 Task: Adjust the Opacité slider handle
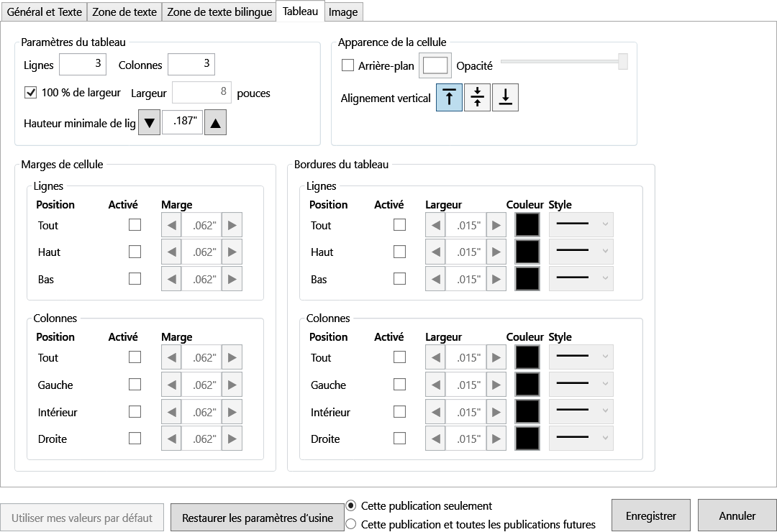click(623, 61)
